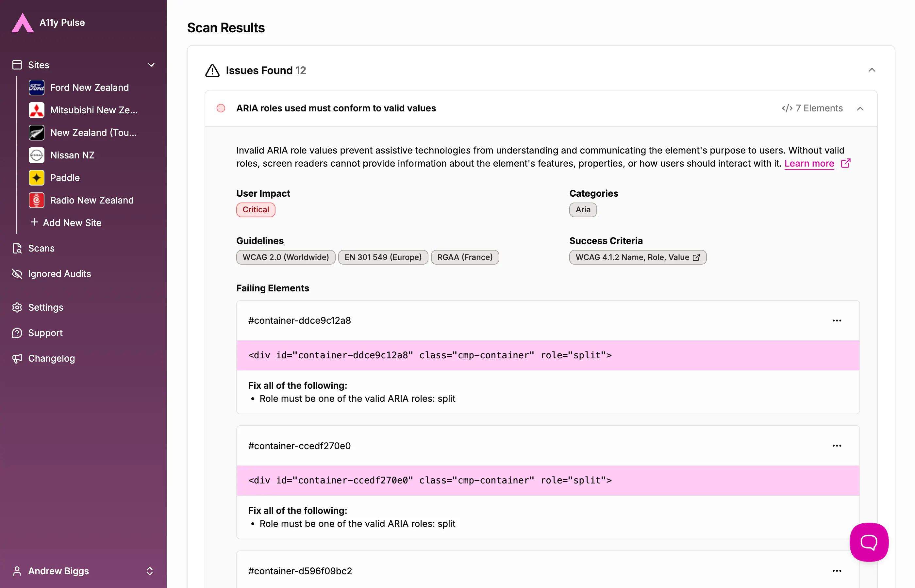Click the external link icon after Learn more
Image resolution: width=915 pixels, height=588 pixels.
coord(845,163)
